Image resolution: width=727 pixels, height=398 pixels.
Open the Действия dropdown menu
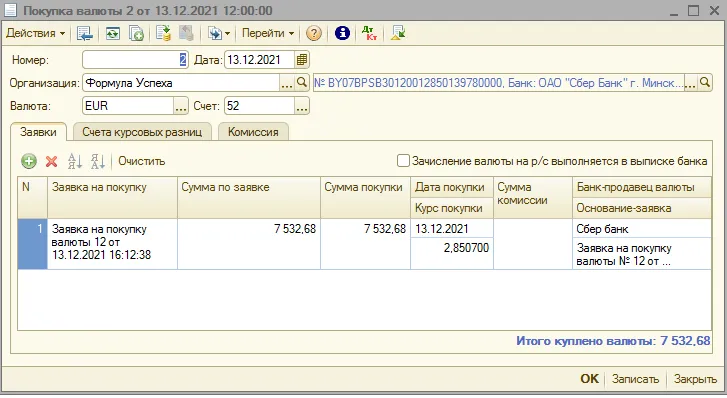pyautogui.click(x=35, y=33)
